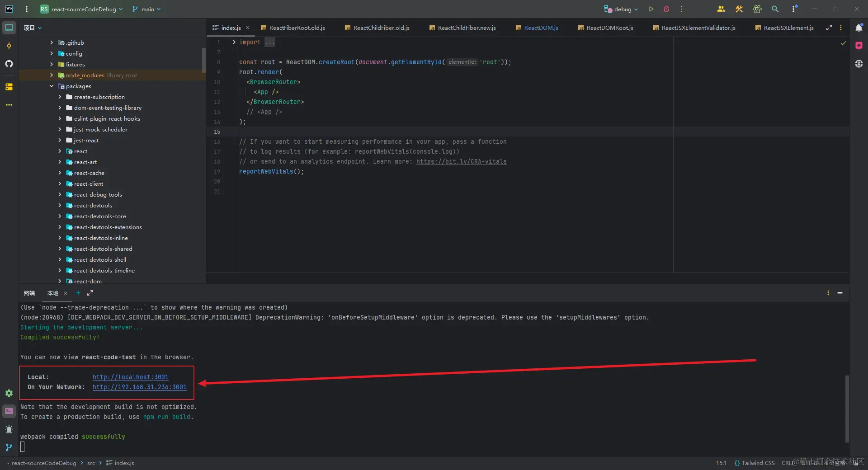Click the Tailwind CSS status widget
This screenshot has height=470, width=868.
pyautogui.click(x=754, y=463)
